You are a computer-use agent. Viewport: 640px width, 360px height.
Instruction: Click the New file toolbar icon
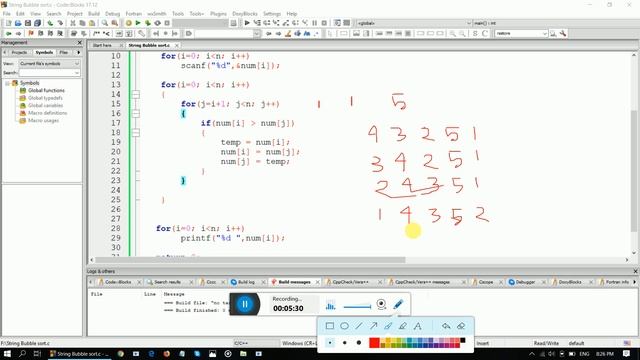(8, 23)
